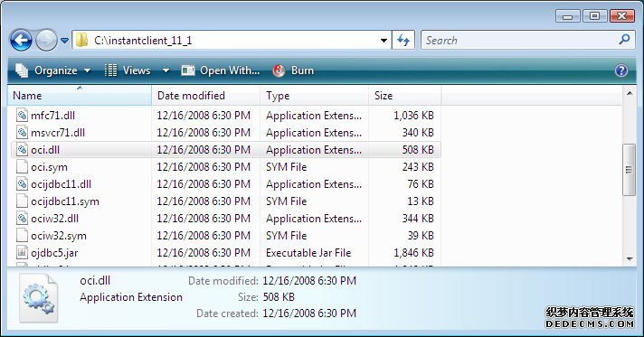Click the Burn toolbar button

coord(293,70)
